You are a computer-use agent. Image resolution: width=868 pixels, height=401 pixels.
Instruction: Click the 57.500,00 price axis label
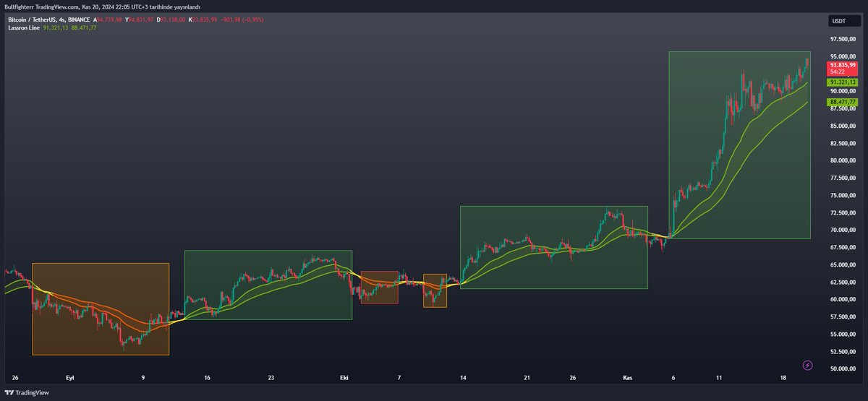pyautogui.click(x=842, y=316)
